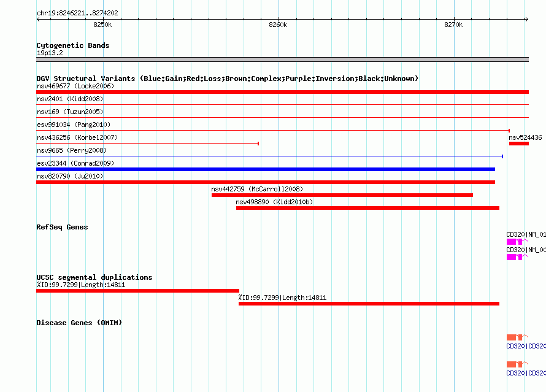
Task: Select the red nsv820790 loss bar
Action: [266, 182]
